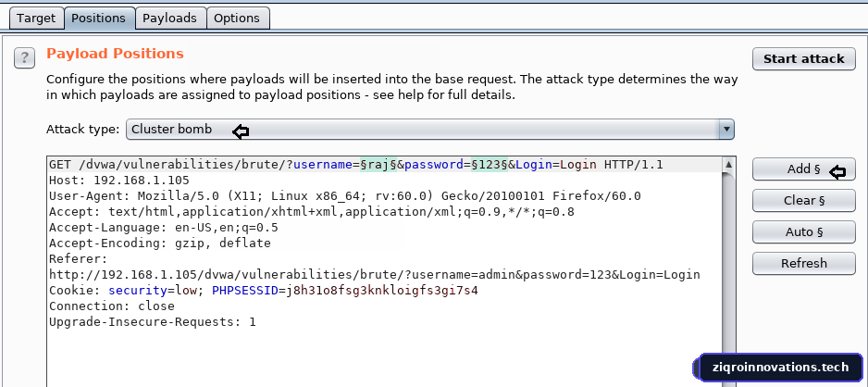Click the Attack type dropdown arrow

click(x=725, y=130)
